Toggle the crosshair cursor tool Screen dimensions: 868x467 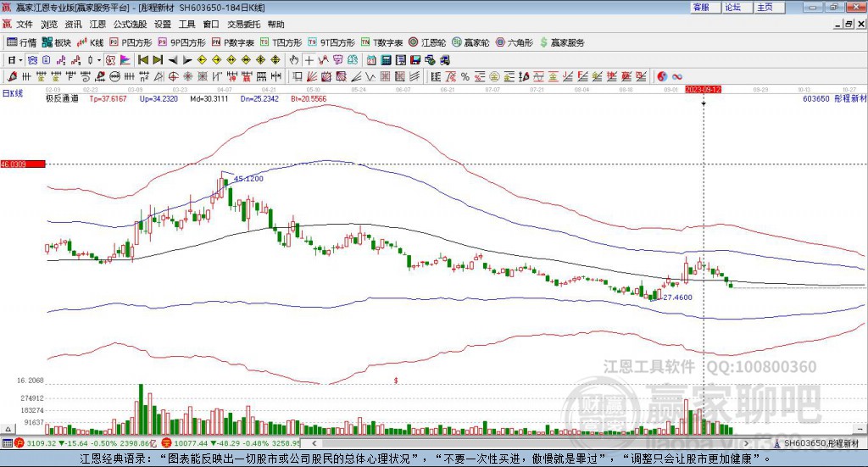309,60
